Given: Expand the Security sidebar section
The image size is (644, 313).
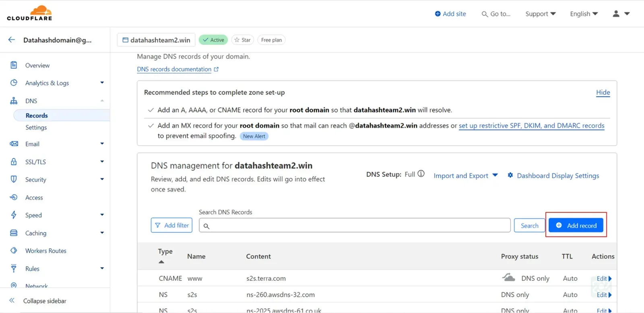Looking at the screenshot, I should coord(102,179).
